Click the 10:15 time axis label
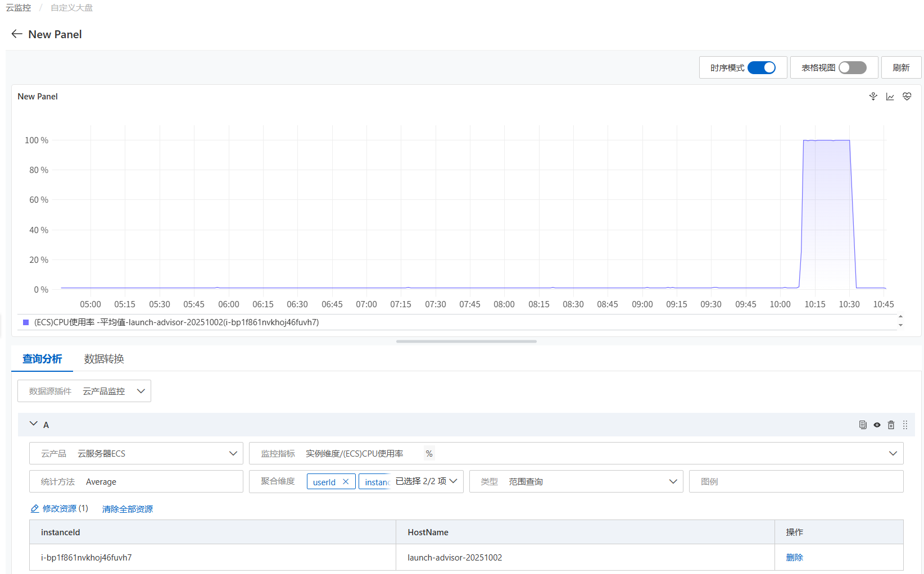924x574 pixels. [x=814, y=304]
